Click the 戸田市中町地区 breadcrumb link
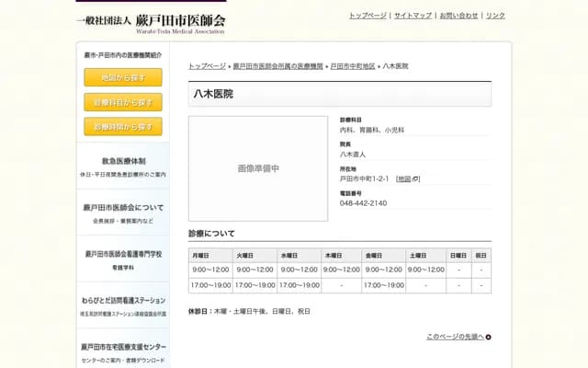The image size is (588, 368). tap(353, 66)
